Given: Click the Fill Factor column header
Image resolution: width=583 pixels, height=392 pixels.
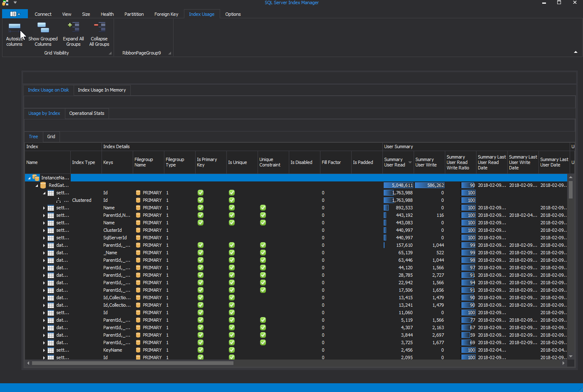Looking at the screenshot, I should tap(336, 162).
